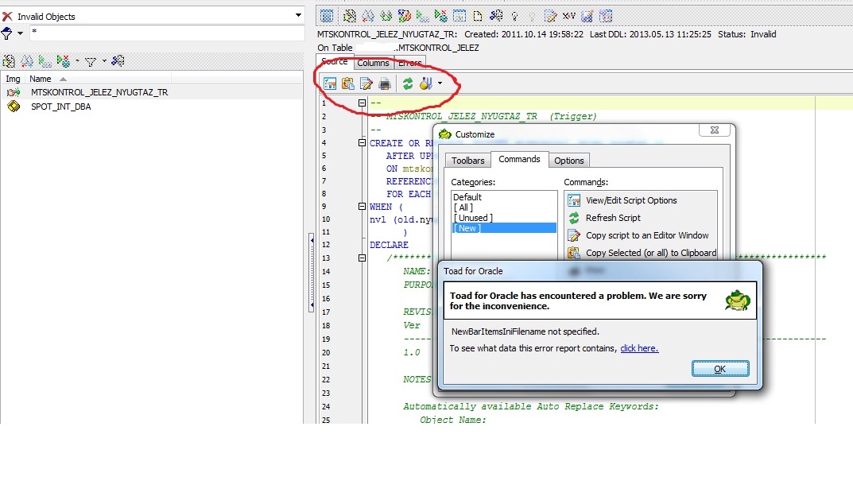This screenshot has height=504, width=853.
Task: Click Copy to Clipboard icon in Source toolbar
Action: click(x=348, y=83)
